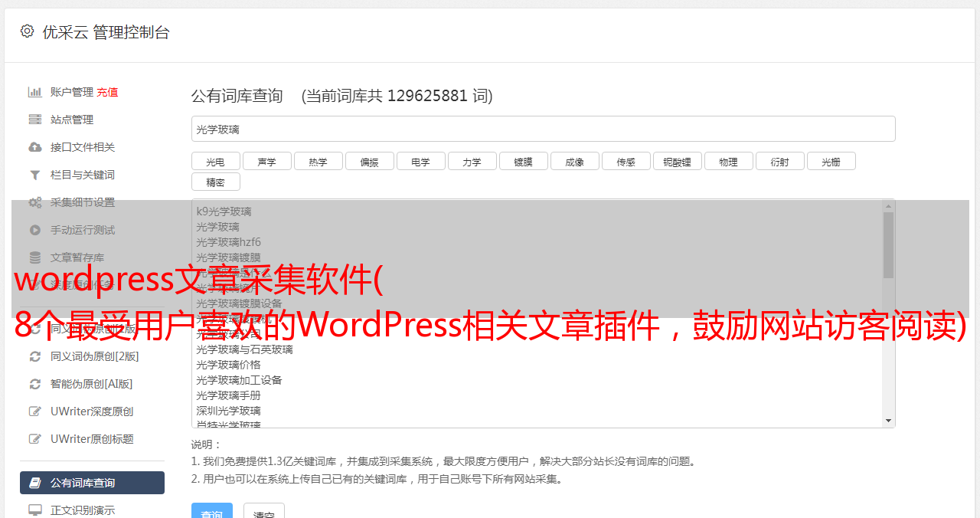Select the 热学 tag button

click(318, 161)
